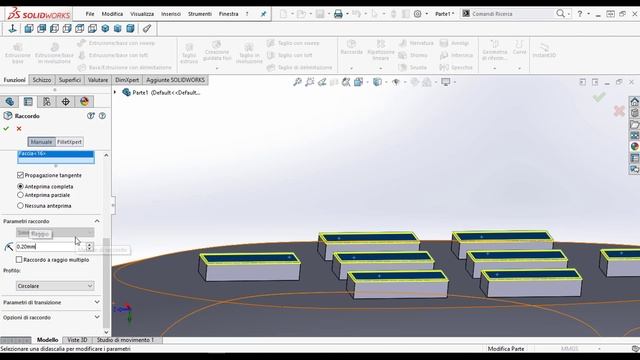Open the Display Style cube icon
640x360 pixels.
pyautogui.click(x=377, y=82)
